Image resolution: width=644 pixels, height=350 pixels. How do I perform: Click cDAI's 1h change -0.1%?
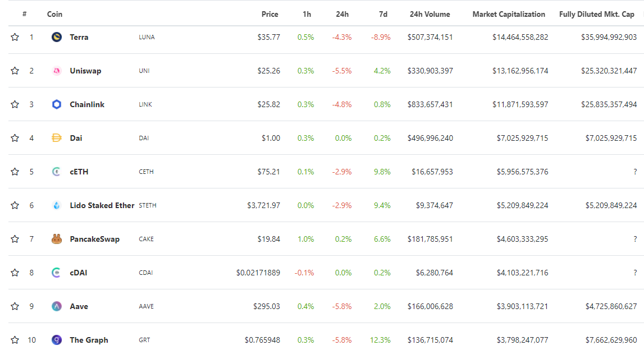[x=304, y=273]
